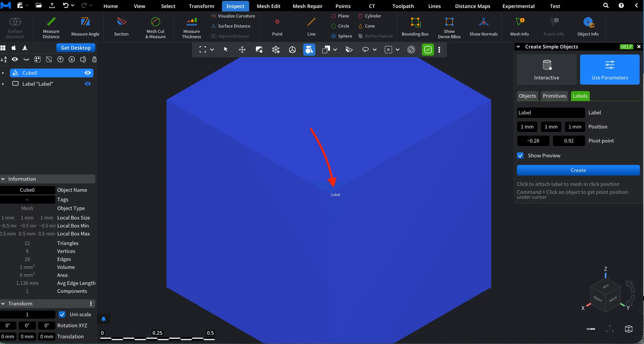Collapse the Transform section
Image resolution: width=644 pixels, height=344 pixels.
tap(3, 304)
